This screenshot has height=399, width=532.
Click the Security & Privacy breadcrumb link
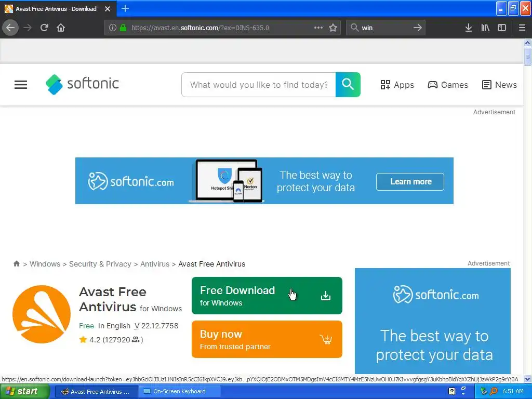point(100,264)
